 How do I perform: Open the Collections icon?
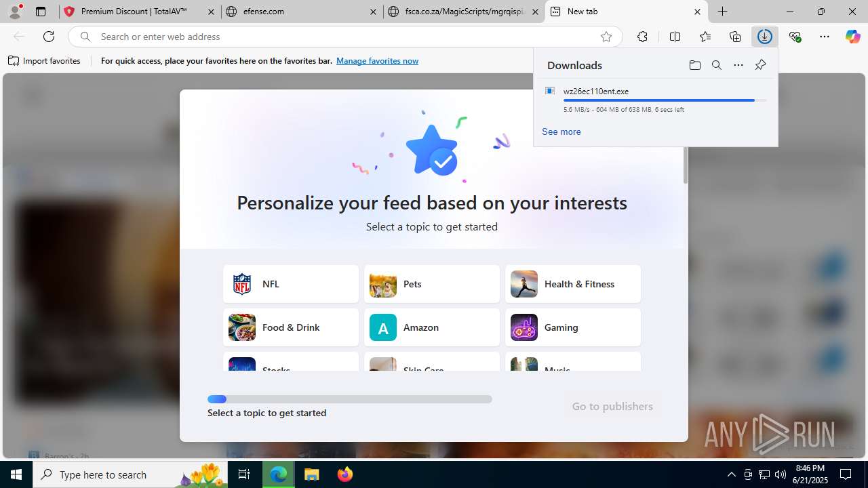pos(735,37)
